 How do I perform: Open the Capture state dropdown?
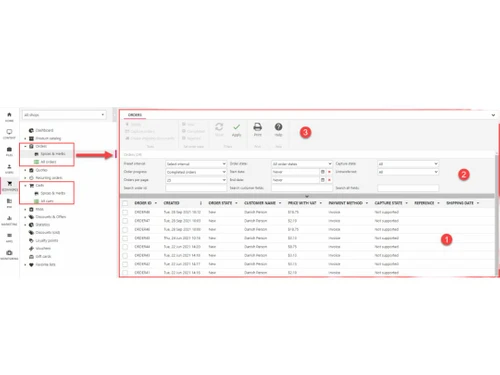[408, 164]
